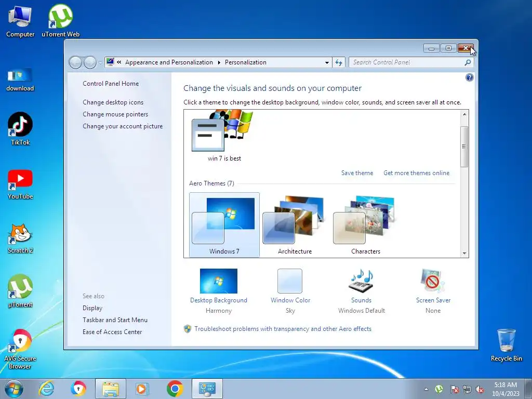This screenshot has height=399, width=532.
Task: Select the Scratch 2 desktop shortcut
Action: tap(20, 239)
